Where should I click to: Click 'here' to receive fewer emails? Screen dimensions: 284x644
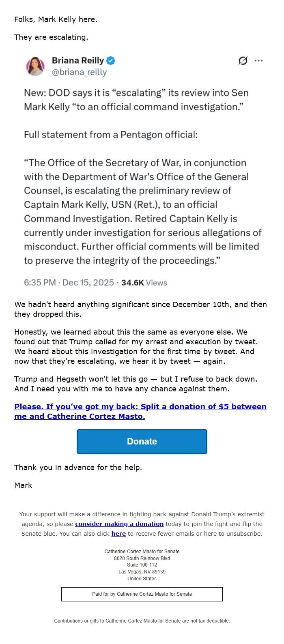pos(118,534)
